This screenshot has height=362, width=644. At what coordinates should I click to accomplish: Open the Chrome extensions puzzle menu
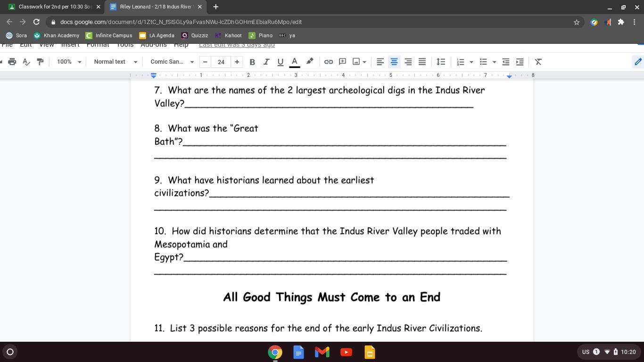point(621,22)
